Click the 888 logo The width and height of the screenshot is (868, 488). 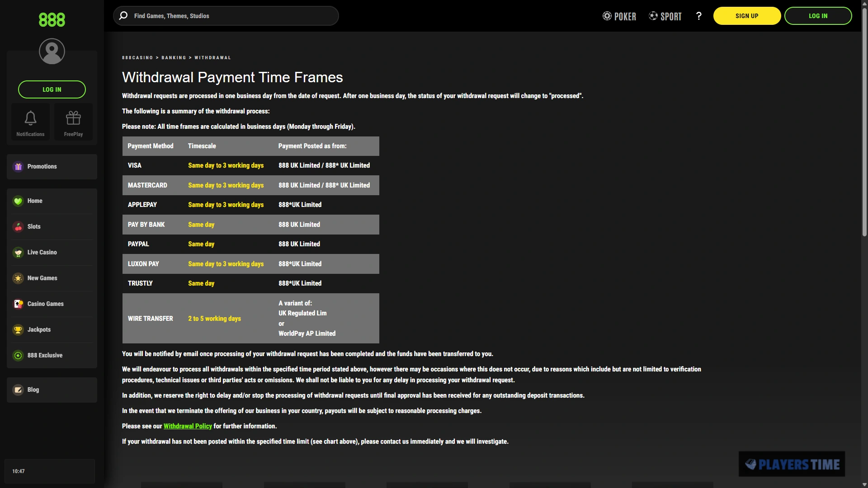click(x=52, y=19)
